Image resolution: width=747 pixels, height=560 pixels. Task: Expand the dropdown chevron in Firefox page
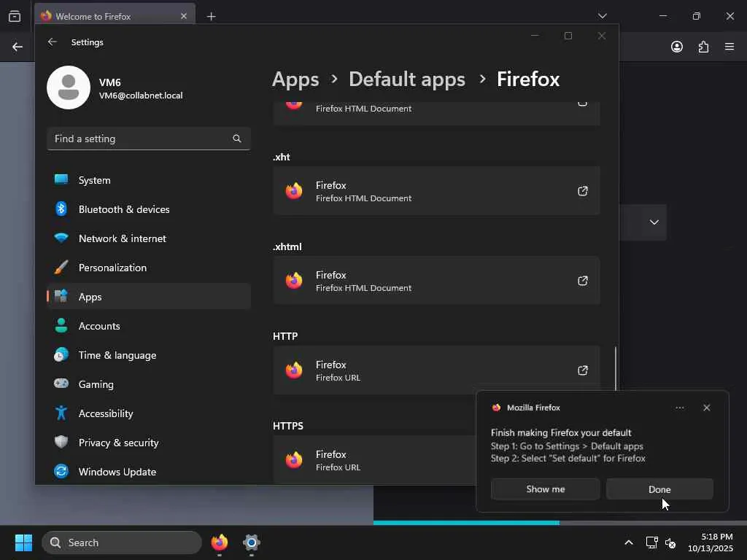[x=654, y=222]
